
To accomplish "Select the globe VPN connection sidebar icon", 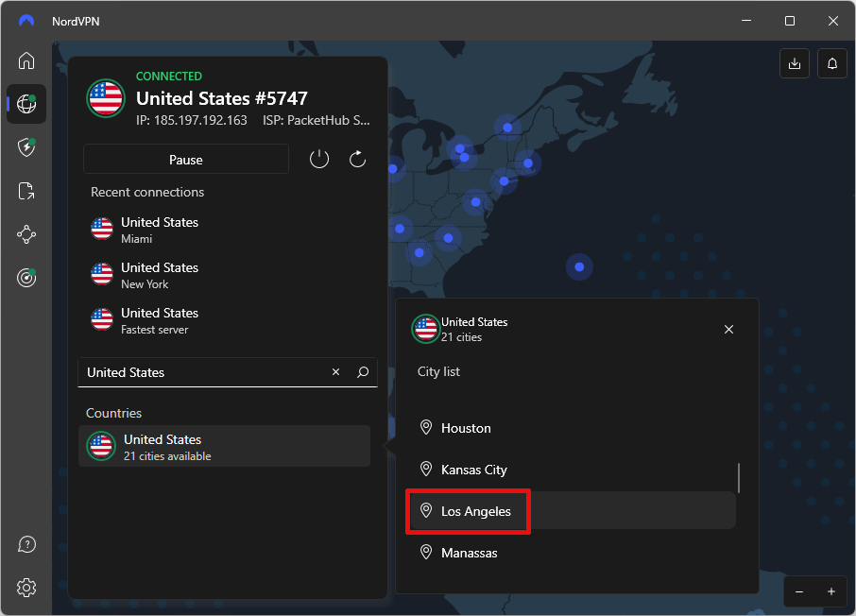I will 26,104.
